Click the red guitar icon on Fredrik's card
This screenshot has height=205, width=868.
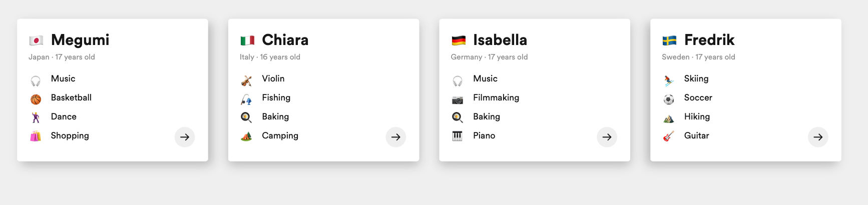coord(669,136)
